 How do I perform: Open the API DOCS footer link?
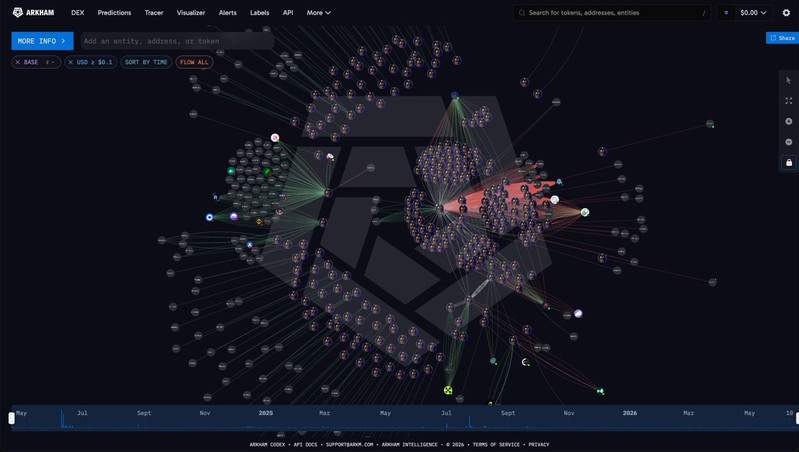[x=305, y=444]
